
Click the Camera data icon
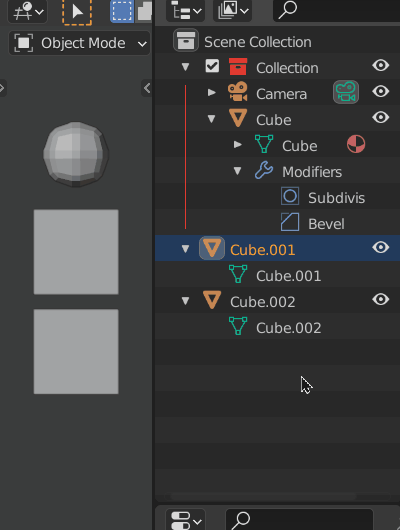(x=346, y=92)
